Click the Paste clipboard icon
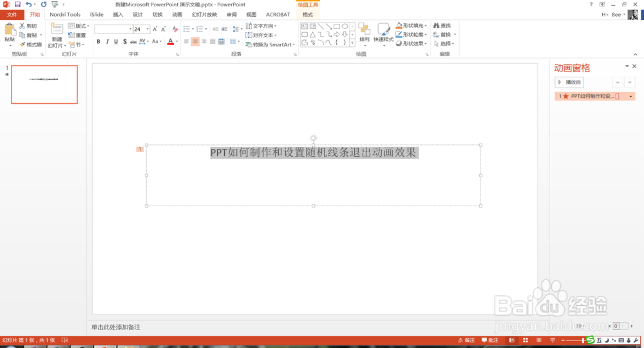644x348 pixels. pyautogui.click(x=10, y=30)
